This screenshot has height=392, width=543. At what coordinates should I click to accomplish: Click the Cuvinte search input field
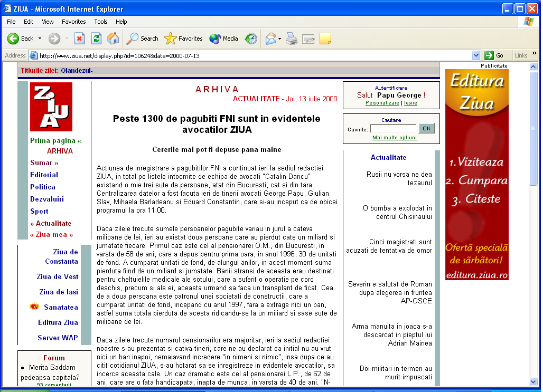393,129
